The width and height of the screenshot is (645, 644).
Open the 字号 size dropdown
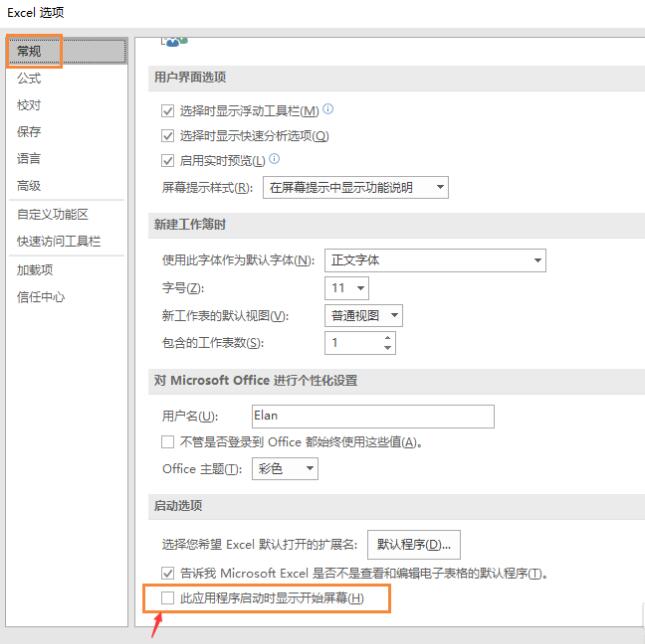tap(346, 288)
